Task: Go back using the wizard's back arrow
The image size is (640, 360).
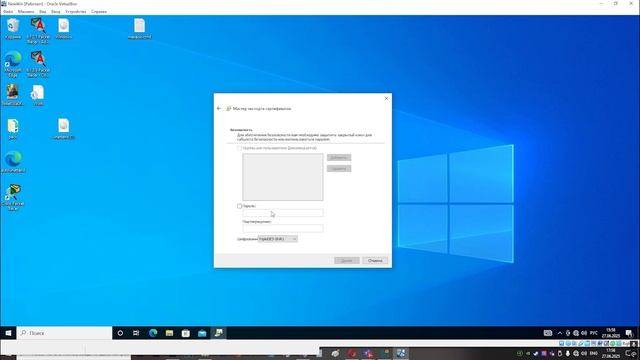Action: (219, 109)
